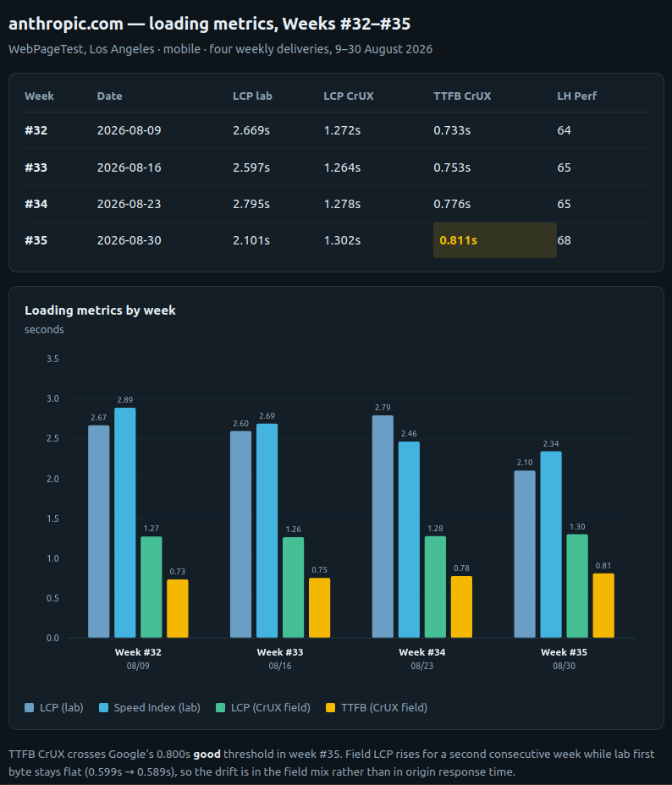Select the #33 week row label

tap(36, 167)
